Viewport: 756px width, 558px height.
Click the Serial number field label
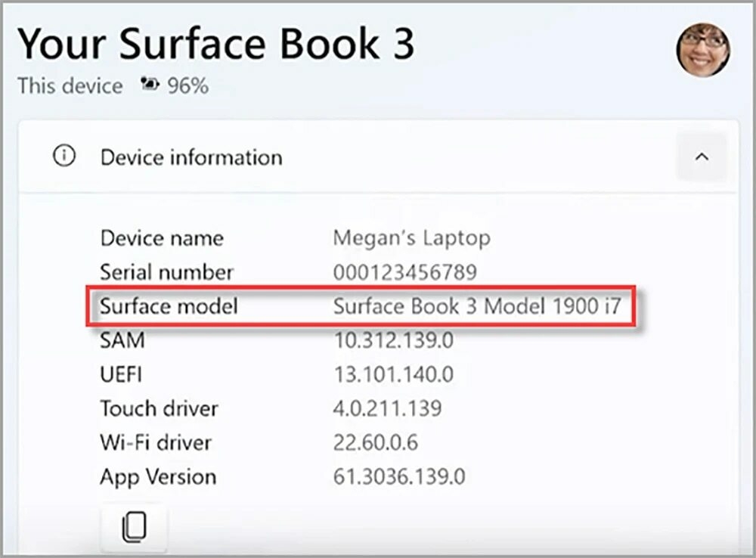point(166,272)
